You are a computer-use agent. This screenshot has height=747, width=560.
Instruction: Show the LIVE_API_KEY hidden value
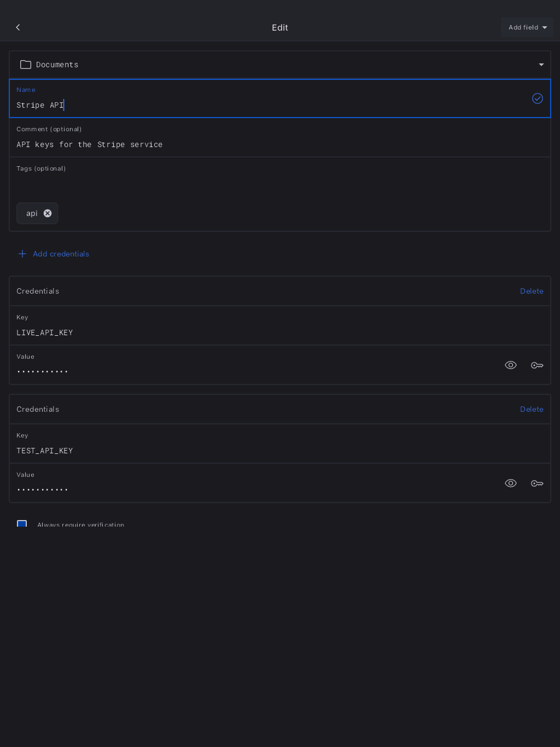coord(511,365)
